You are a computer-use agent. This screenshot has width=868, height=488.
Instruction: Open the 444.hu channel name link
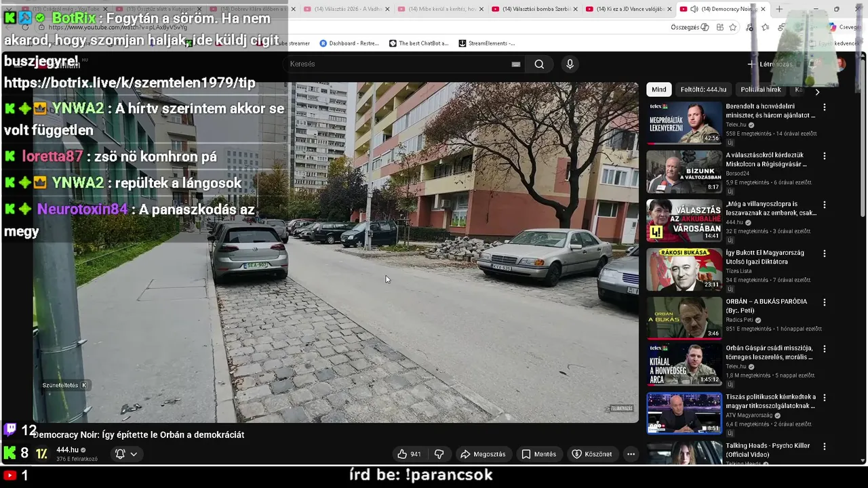(67, 450)
